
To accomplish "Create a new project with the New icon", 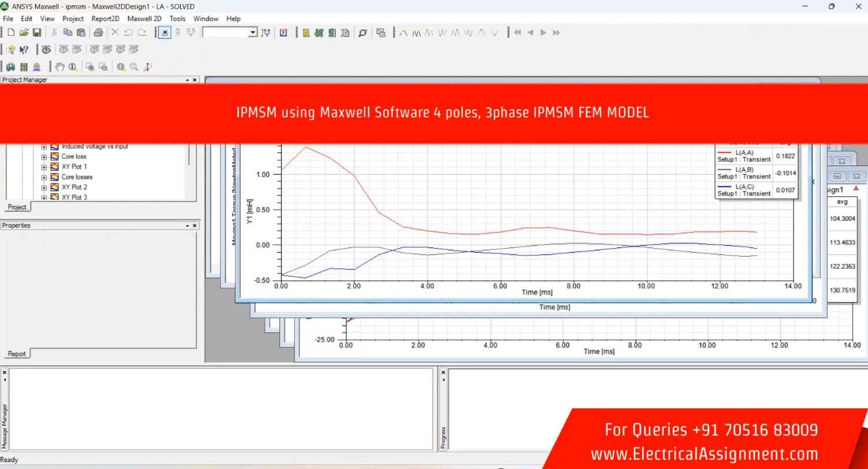I will coord(11,33).
